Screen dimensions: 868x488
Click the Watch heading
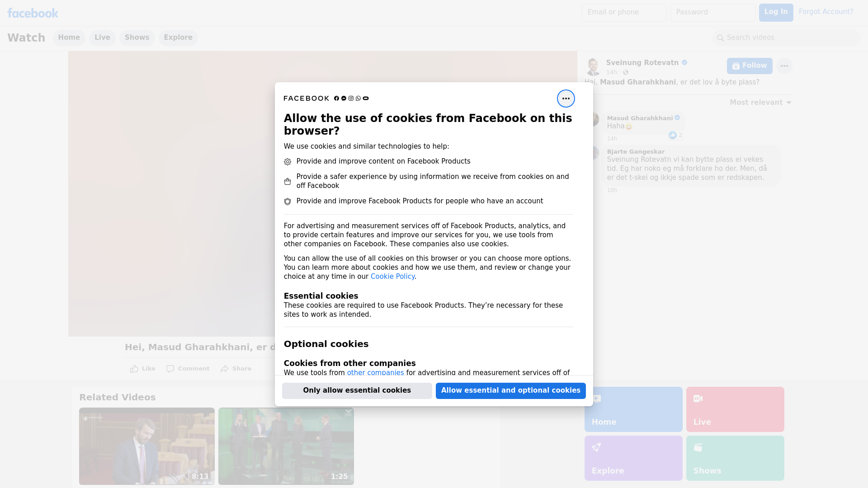pos(26,38)
